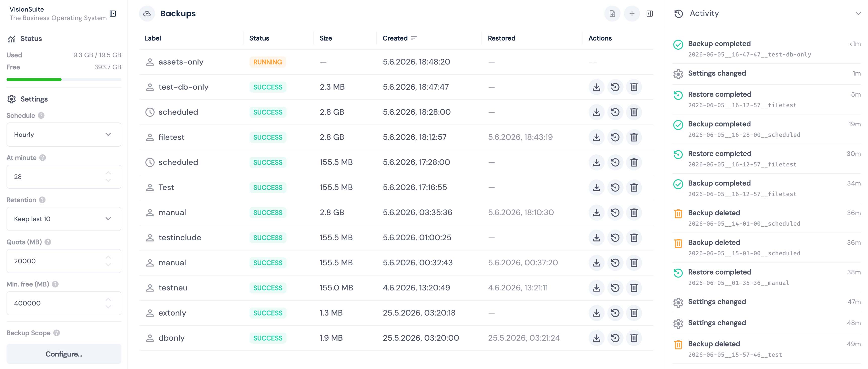This screenshot has width=868, height=369.
Task: Sort the table by the Created column
Action: (400, 38)
